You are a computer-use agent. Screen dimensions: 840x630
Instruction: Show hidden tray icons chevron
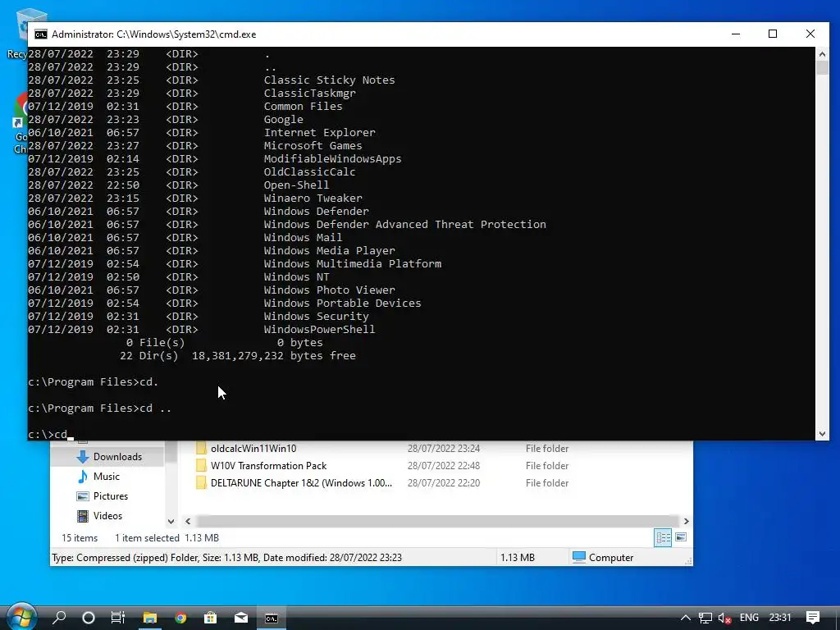click(x=685, y=618)
